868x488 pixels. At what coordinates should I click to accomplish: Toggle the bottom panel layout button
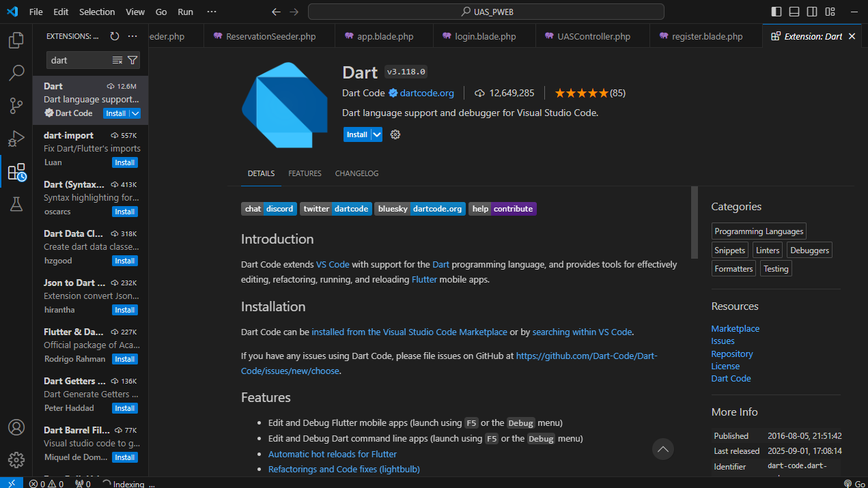794,12
